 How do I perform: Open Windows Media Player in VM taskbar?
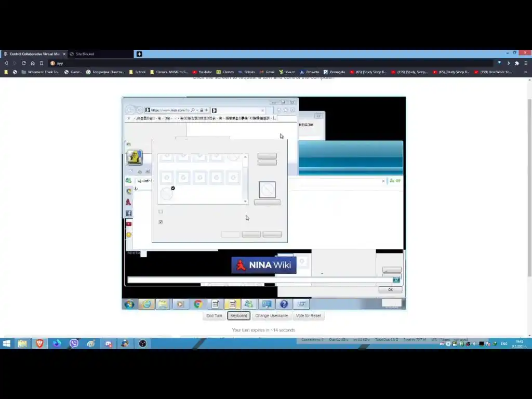click(180, 304)
